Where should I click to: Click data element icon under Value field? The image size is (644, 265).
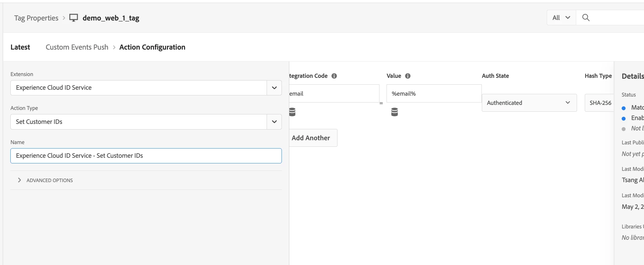click(x=394, y=112)
